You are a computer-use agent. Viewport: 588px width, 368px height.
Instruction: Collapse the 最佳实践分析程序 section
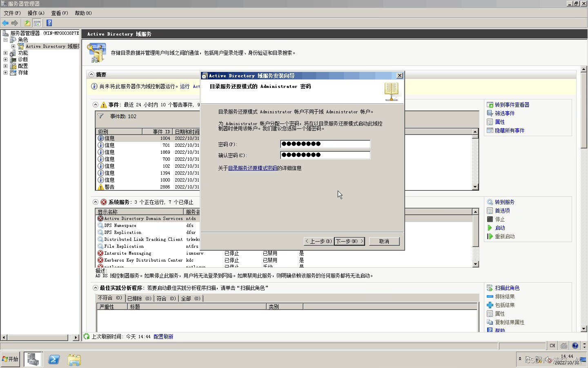pos(95,288)
